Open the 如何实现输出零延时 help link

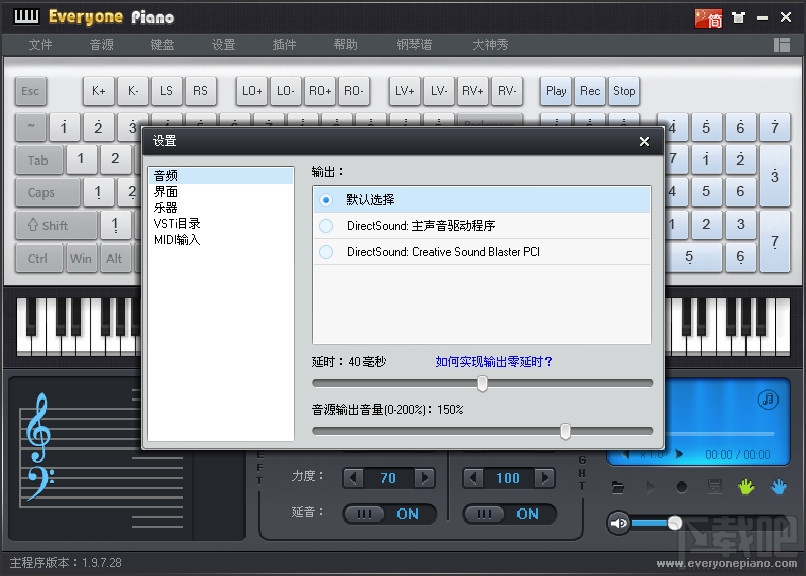[x=494, y=364]
